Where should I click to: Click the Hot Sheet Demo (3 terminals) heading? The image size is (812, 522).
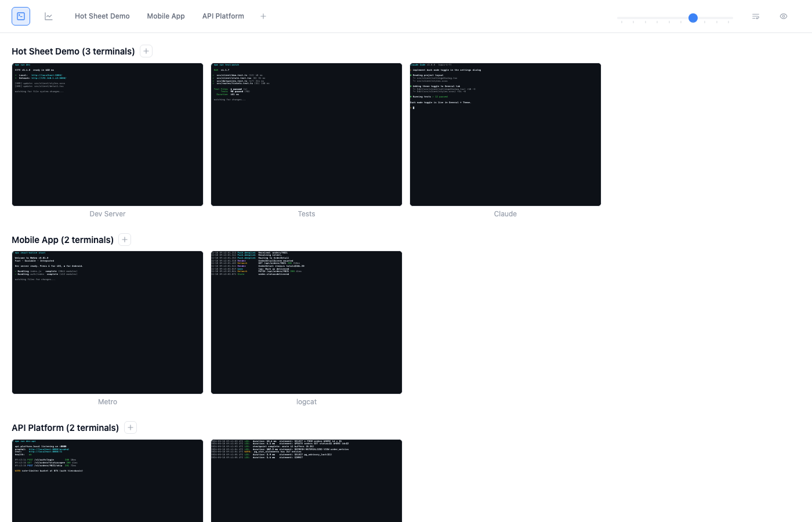tap(73, 52)
